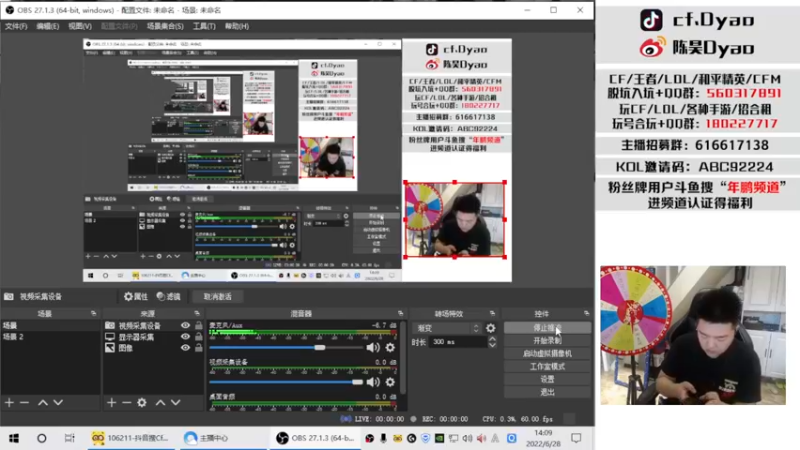Decrease 时长 duration with the down stepper
Image resolution: width=800 pixels, height=450 pixels.
pos(492,345)
